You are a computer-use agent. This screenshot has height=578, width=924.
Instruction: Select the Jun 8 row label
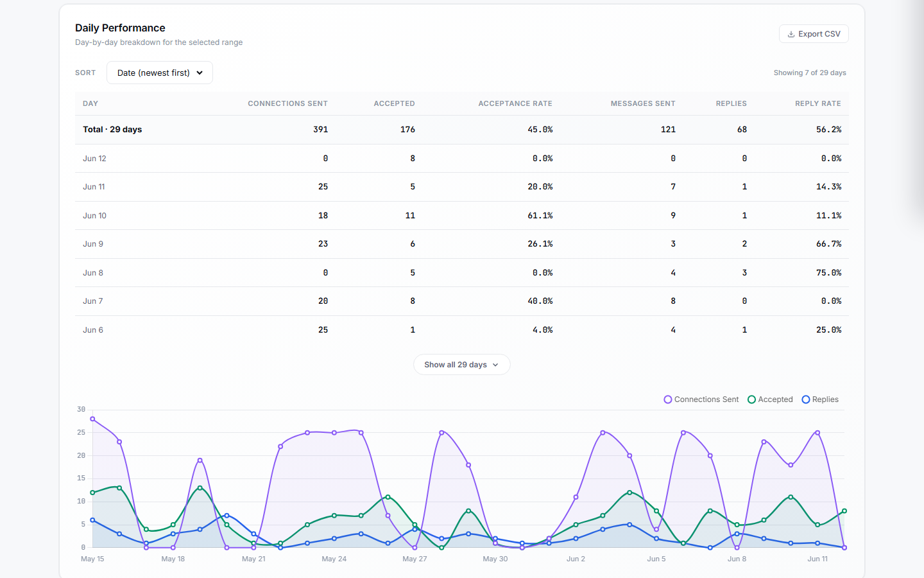[93, 273]
